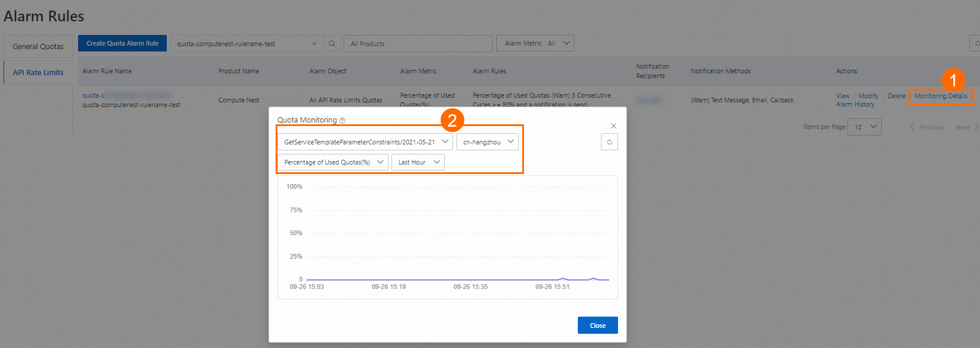The height and width of the screenshot is (348, 980).
Task: Click the Alarm Metric column header
Action: click(418, 71)
